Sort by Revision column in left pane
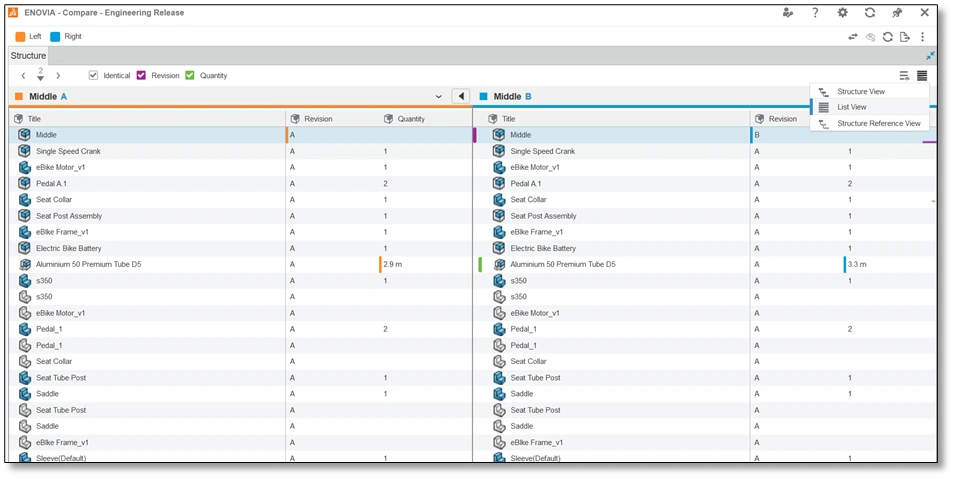This screenshot has height=479, width=954. pos(318,119)
